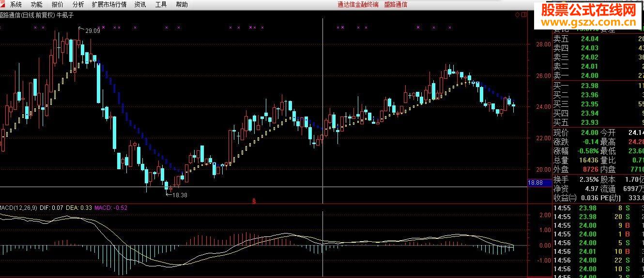Click the 股本 label
This screenshot has height=278, width=644.
608,179
